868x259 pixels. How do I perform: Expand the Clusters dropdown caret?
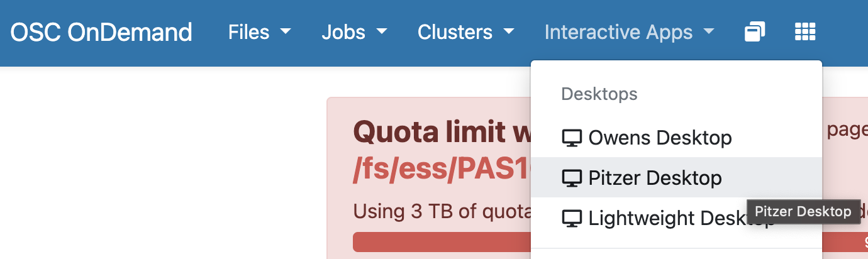(509, 31)
